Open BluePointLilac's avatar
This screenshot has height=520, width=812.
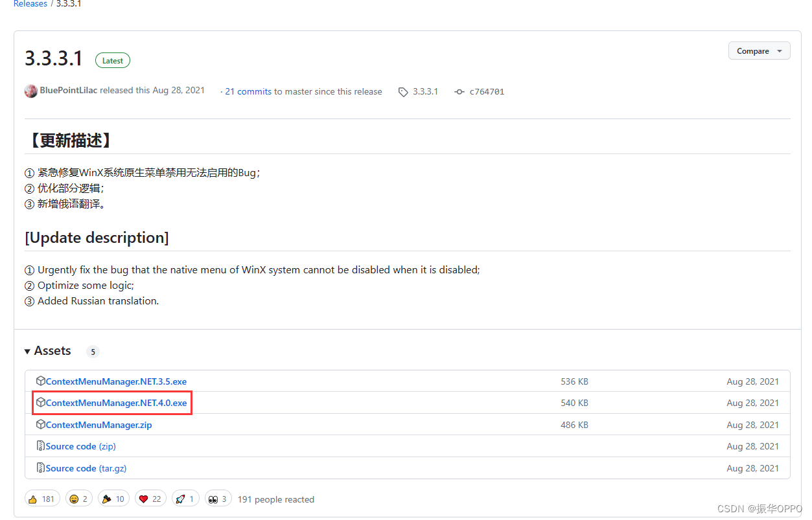[x=31, y=91]
